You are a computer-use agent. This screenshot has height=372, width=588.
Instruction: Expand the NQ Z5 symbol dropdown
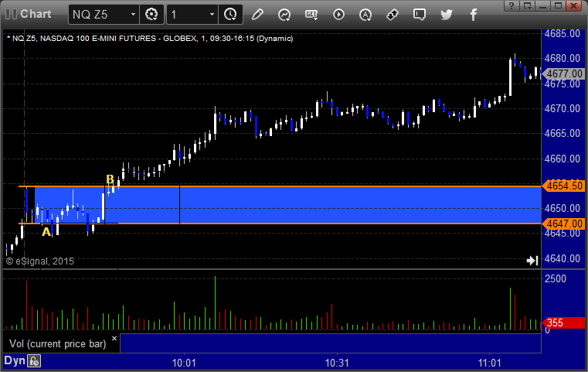(133, 14)
